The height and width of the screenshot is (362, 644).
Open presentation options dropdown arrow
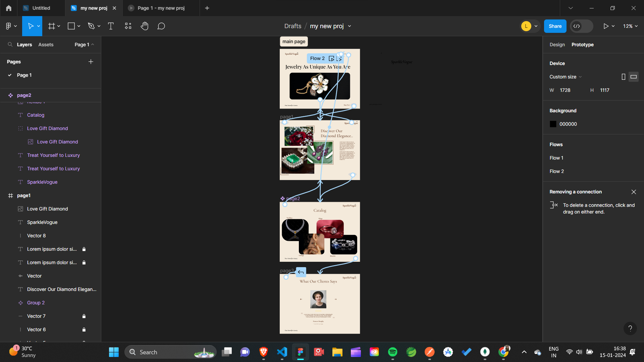(613, 26)
